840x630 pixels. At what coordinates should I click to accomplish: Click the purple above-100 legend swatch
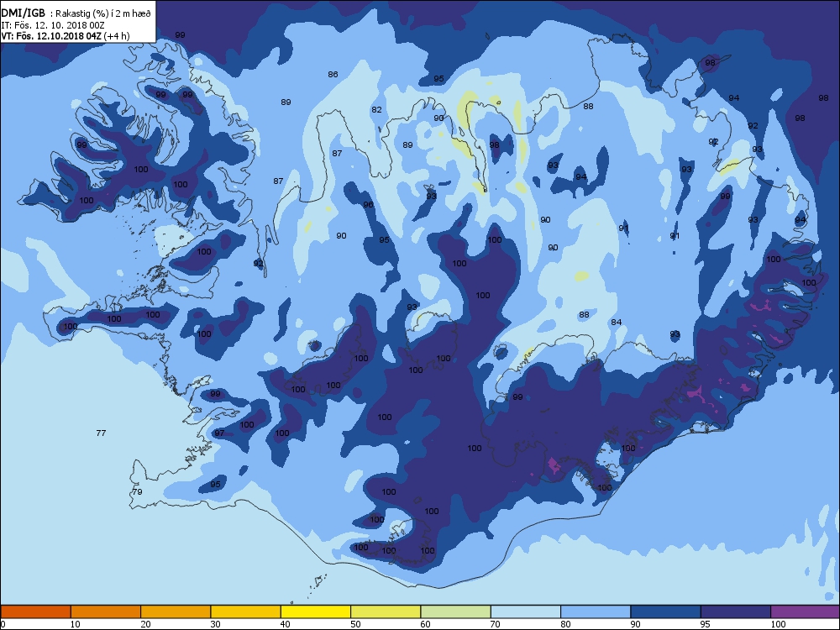tap(806, 612)
